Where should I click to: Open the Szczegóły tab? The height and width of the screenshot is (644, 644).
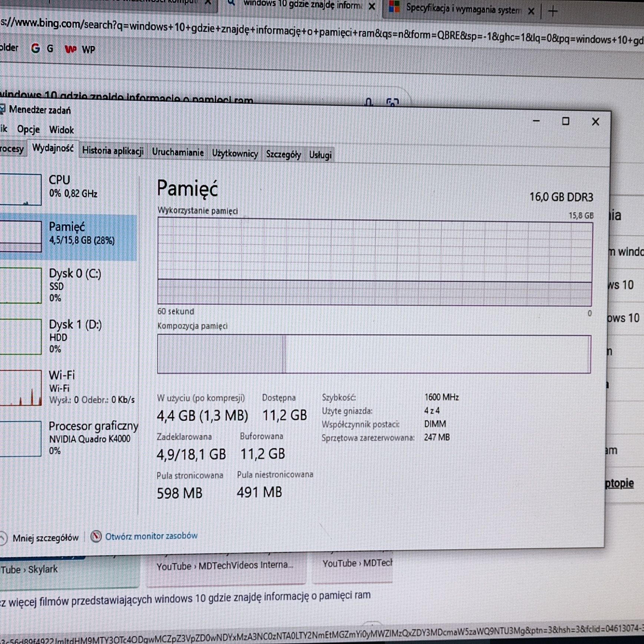tap(283, 154)
